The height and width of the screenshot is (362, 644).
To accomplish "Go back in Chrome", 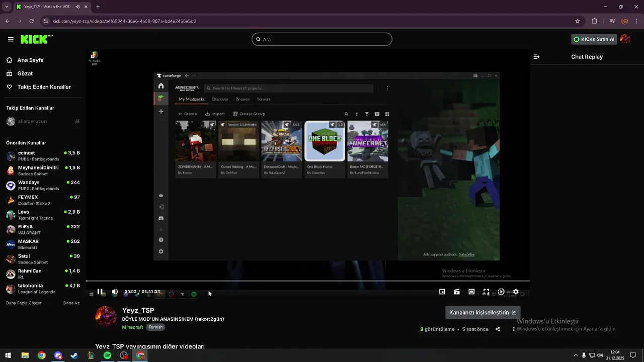I will click(8, 21).
